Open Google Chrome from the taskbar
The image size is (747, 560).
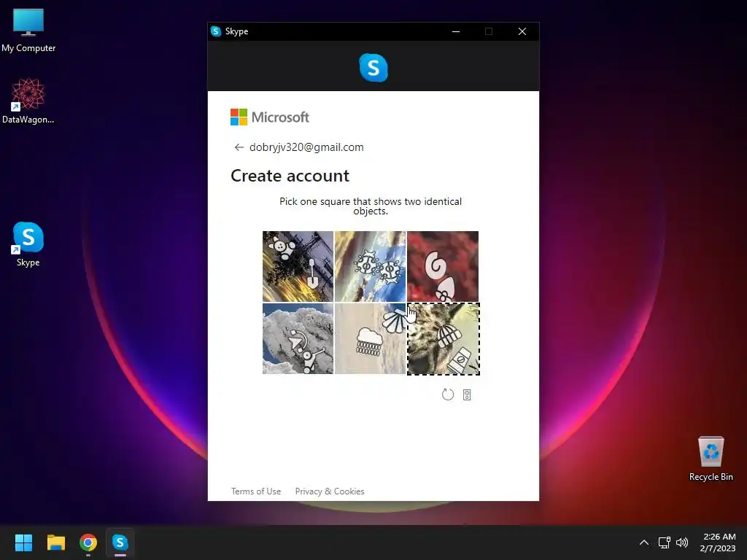click(88, 542)
